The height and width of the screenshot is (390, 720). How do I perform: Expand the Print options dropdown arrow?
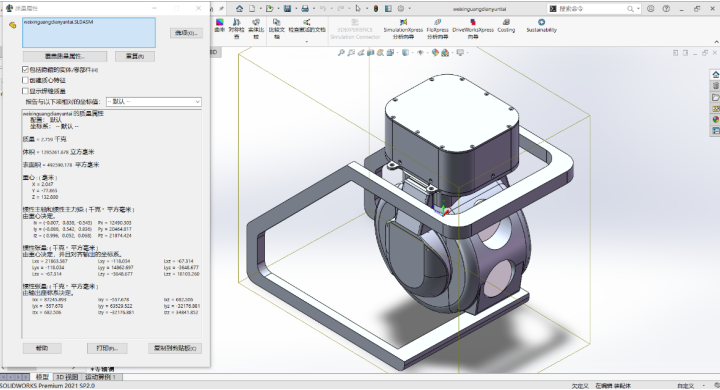click(x=314, y=8)
